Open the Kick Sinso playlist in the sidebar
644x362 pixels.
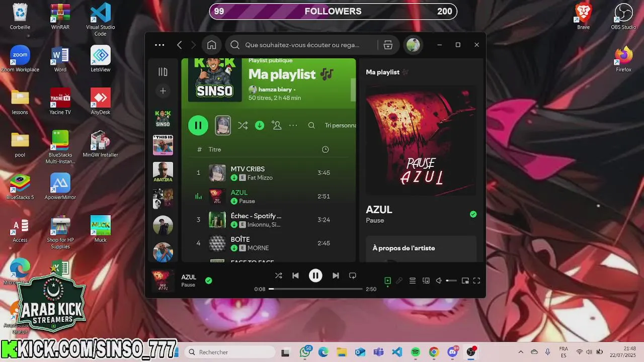click(163, 119)
